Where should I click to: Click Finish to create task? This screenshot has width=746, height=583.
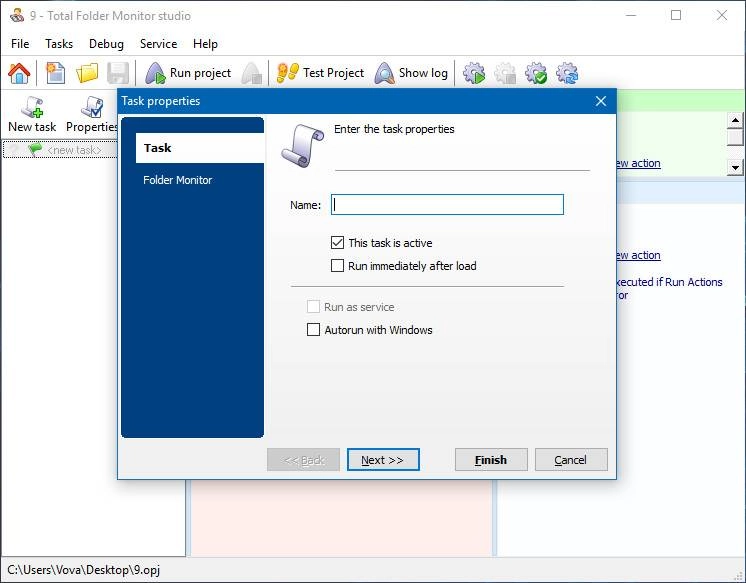click(491, 460)
